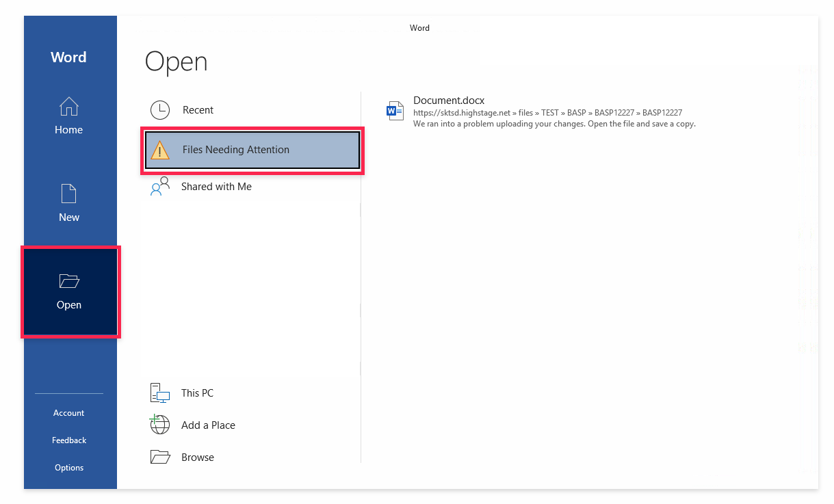Click the Open folder icon in sidebar
834x504 pixels.
click(69, 281)
